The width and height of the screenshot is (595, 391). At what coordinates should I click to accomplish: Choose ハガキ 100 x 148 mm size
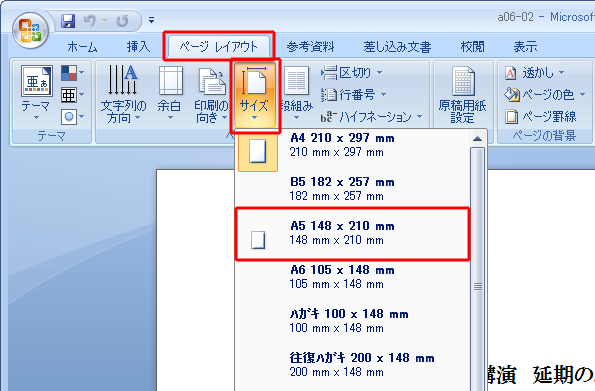point(353,321)
